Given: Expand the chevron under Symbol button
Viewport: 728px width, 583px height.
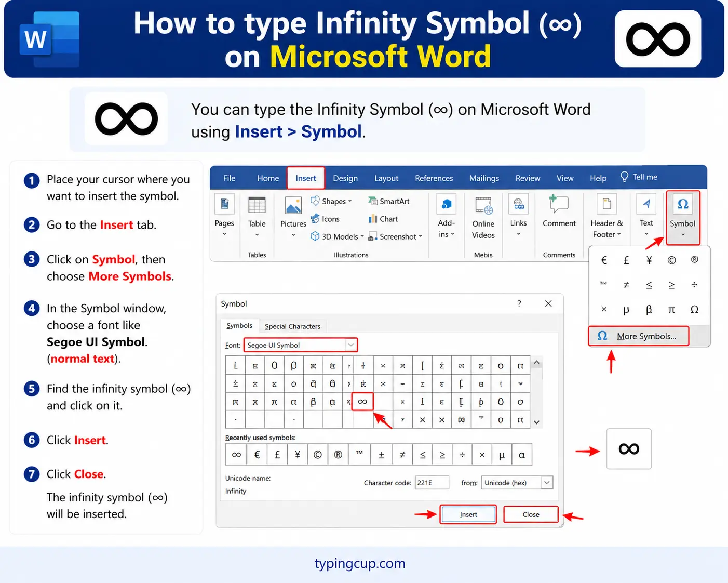Looking at the screenshot, I should click(683, 235).
